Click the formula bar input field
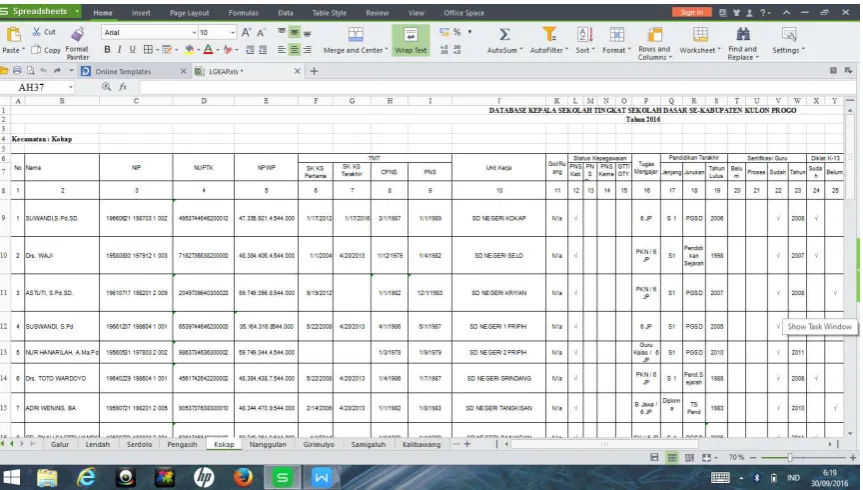 click(x=497, y=87)
